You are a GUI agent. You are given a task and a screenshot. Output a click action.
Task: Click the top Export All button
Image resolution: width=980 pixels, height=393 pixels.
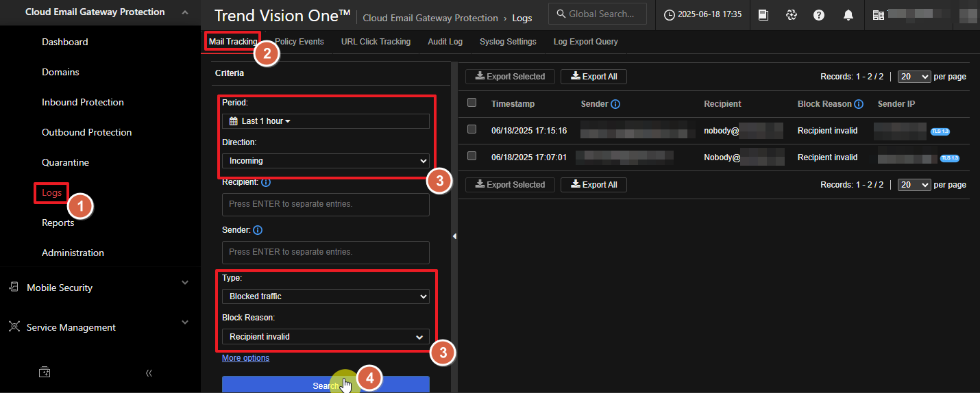pyautogui.click(x=593, y=77)
